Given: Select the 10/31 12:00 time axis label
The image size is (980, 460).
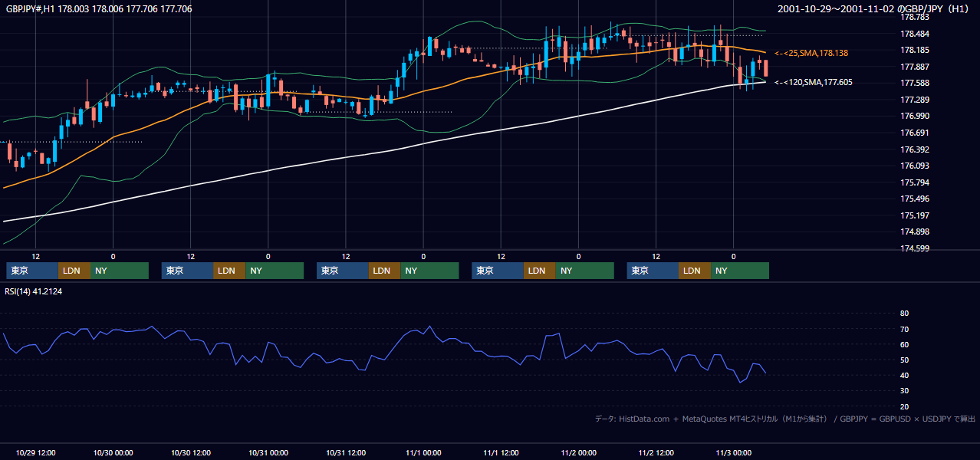Looking at the screenshot, I should point(346,452).
